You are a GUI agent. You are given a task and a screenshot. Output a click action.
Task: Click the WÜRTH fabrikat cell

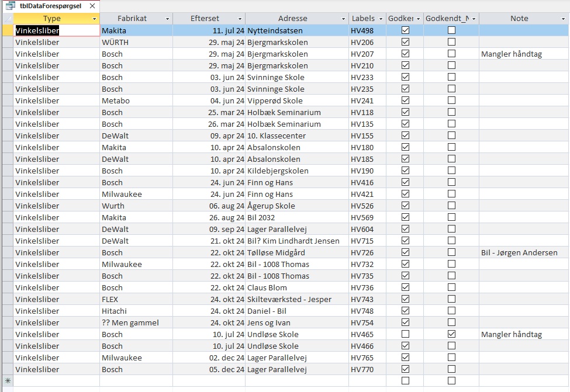(x=136, y=42)
